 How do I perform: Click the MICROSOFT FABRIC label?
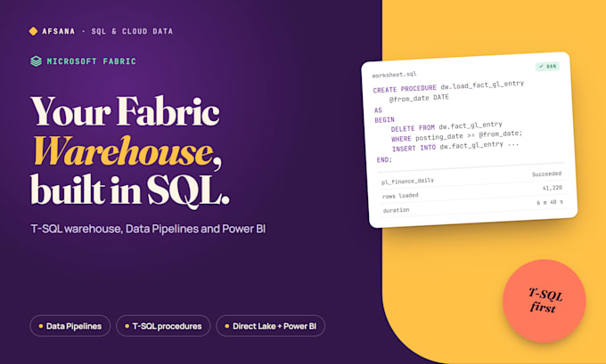pos(92,61)
